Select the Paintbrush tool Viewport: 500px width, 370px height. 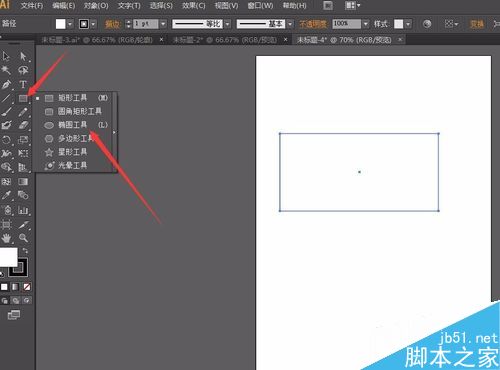6,112
